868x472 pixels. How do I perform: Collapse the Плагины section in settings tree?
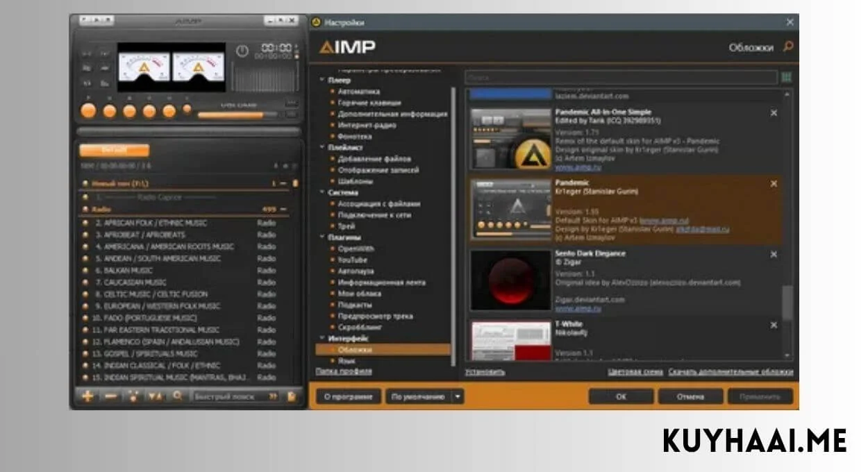(x=322, y=237)
